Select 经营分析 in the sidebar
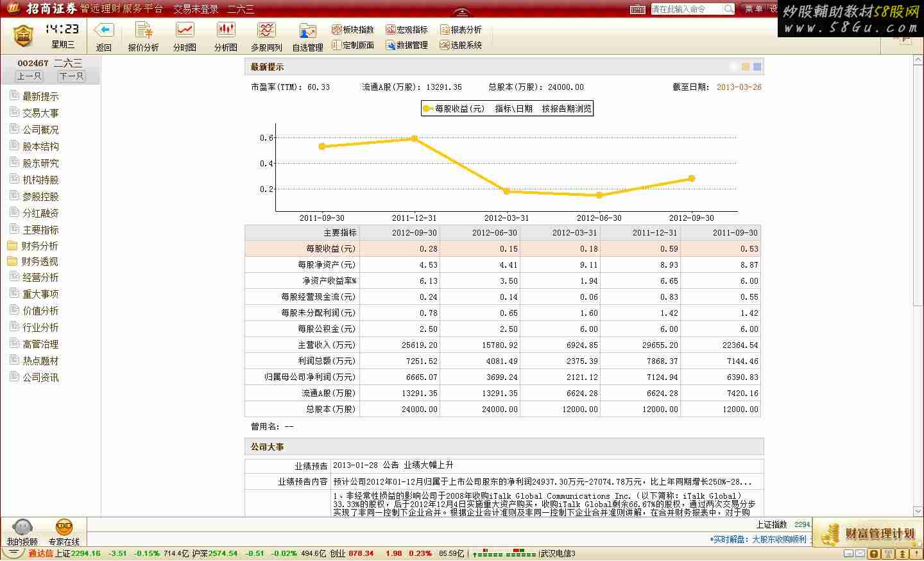924x561 pixels. pos(40,277)
